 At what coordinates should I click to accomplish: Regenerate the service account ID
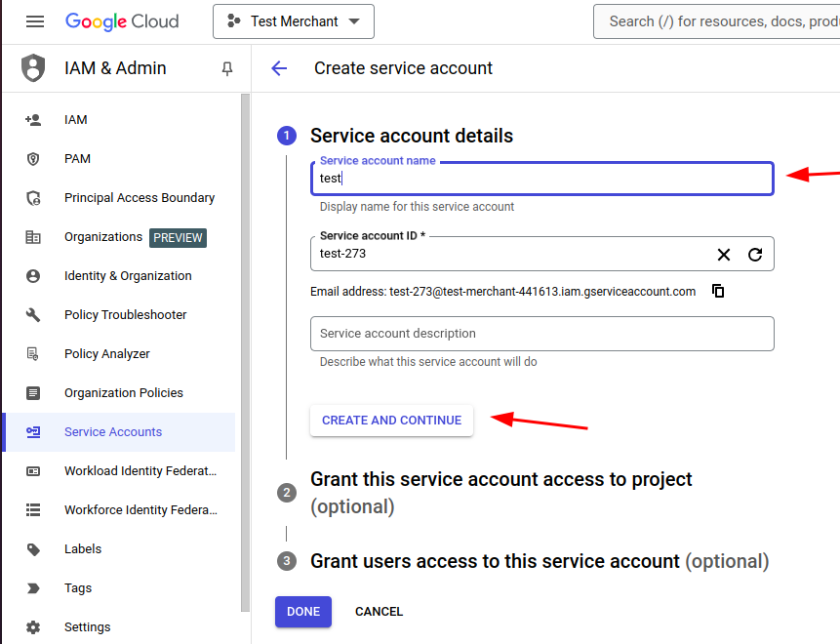pos(755,255)
